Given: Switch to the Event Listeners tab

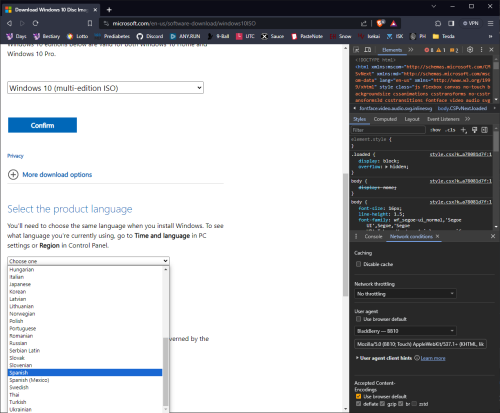Looking at the screenshot, I should [443, 119].
